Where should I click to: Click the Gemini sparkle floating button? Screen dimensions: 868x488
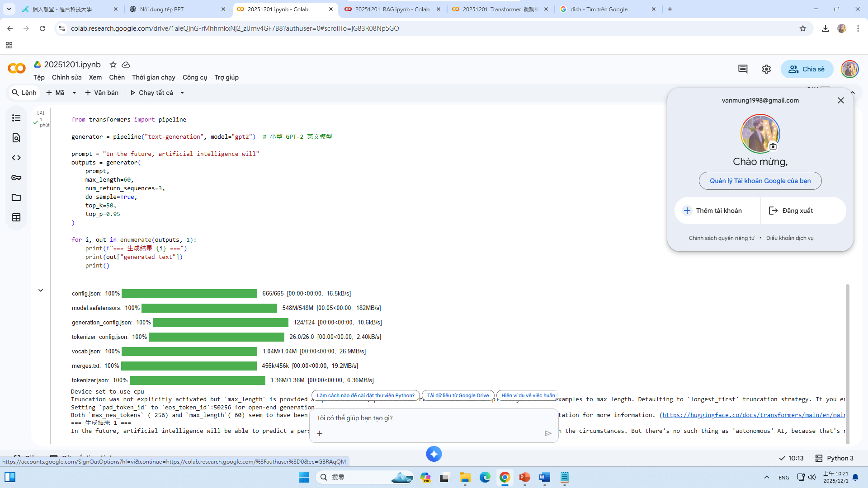coord(434,454)
